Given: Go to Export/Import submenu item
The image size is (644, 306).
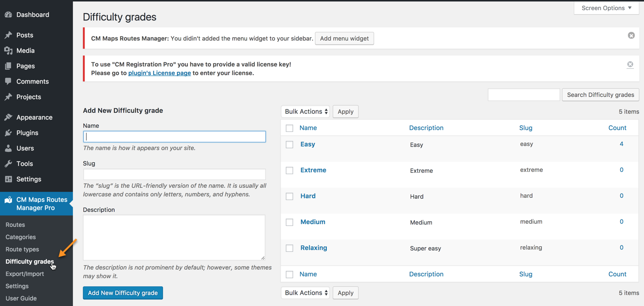Looking at the screenshot, I should (25, 274).
